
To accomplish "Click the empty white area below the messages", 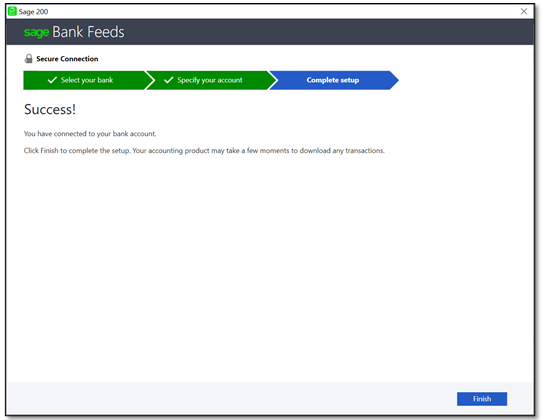I will point(270,267).
